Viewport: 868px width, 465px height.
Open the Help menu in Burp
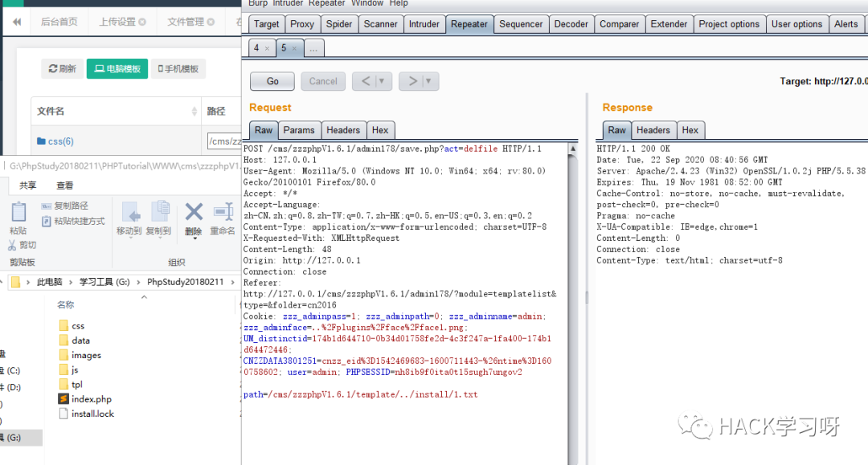click(x=399, y=3)
